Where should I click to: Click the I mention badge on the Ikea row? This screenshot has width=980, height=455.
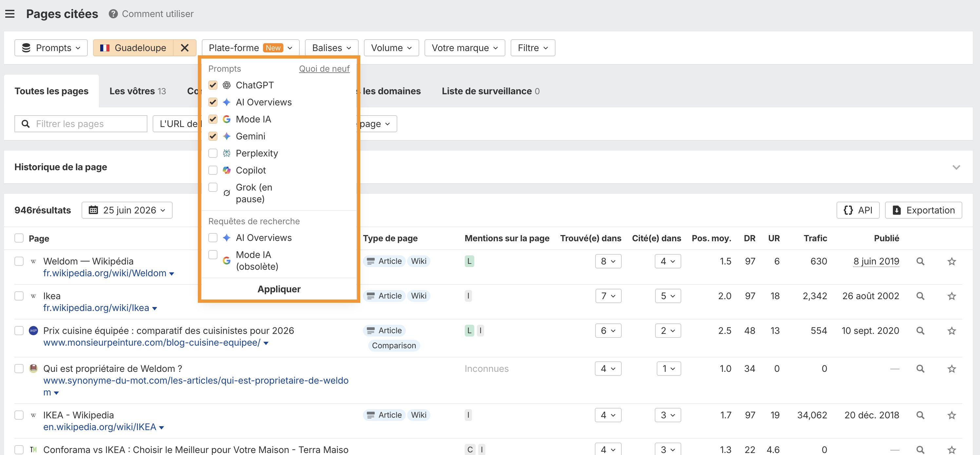[468, 296]
